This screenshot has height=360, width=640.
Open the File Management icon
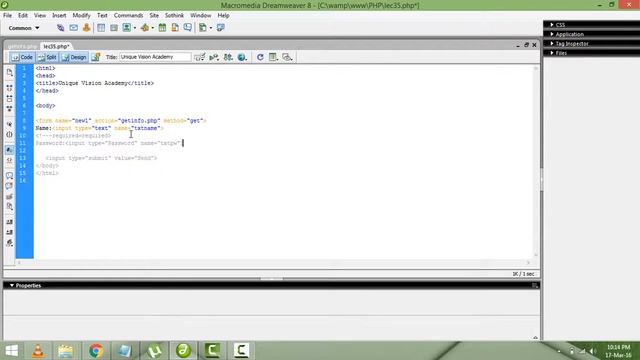coord(228,57)
